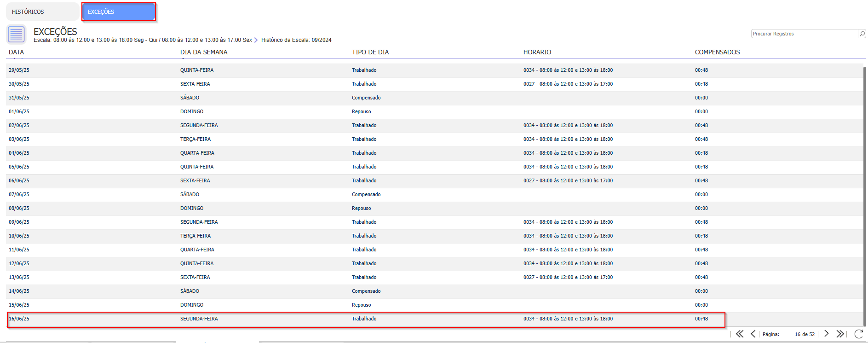Click Repouso type in 01/06/25 row

[x=361, y=111]
